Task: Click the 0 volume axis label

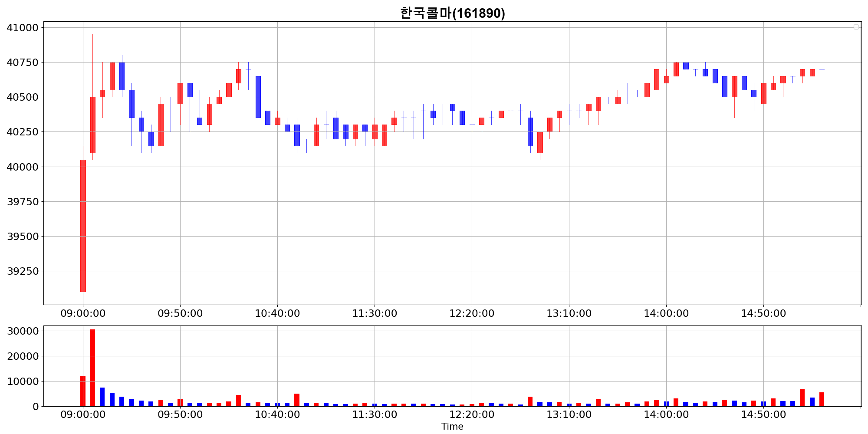Action: click(35, 407)
